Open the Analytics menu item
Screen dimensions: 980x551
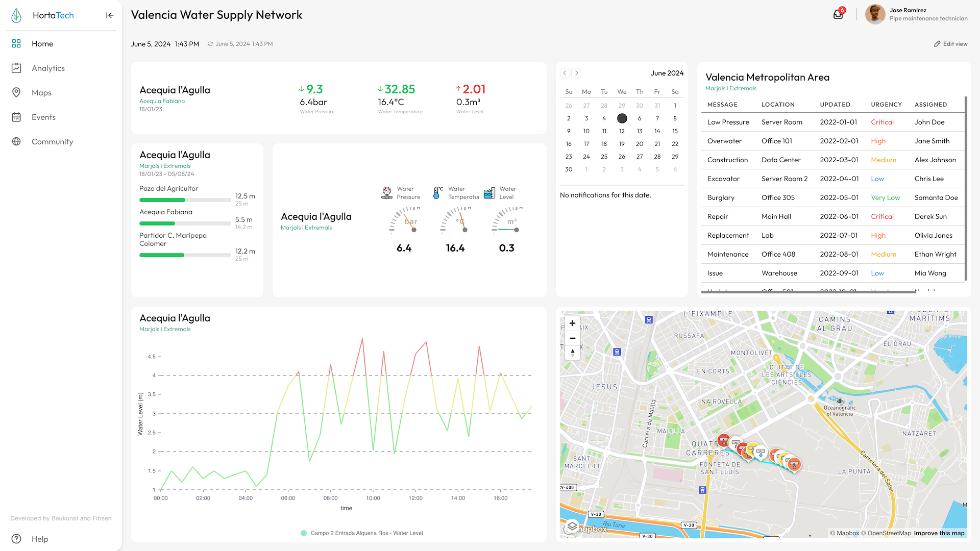point(48,68)
